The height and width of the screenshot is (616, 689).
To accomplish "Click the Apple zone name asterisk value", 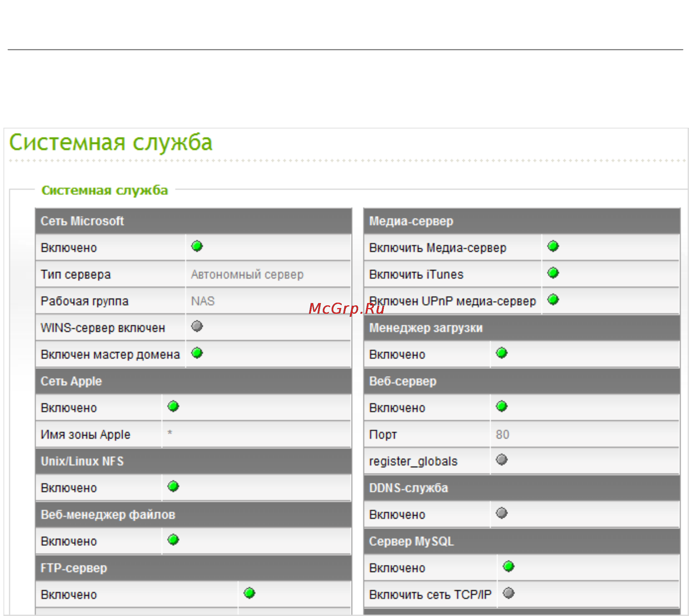I will click(x=170, y=433).
